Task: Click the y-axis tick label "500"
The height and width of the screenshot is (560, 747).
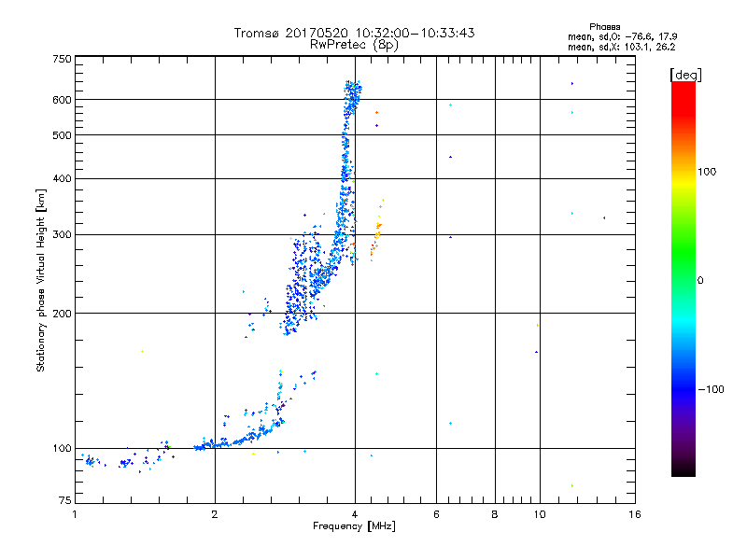Action: click(x=62, y=135)
